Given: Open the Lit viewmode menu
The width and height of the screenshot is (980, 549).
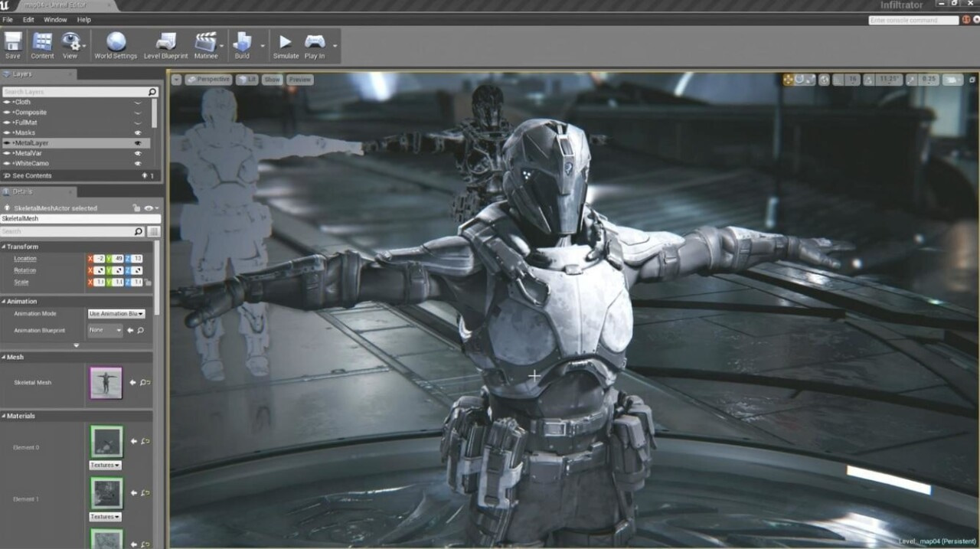Looking at the screenshot, I should [x=247, y=79].
